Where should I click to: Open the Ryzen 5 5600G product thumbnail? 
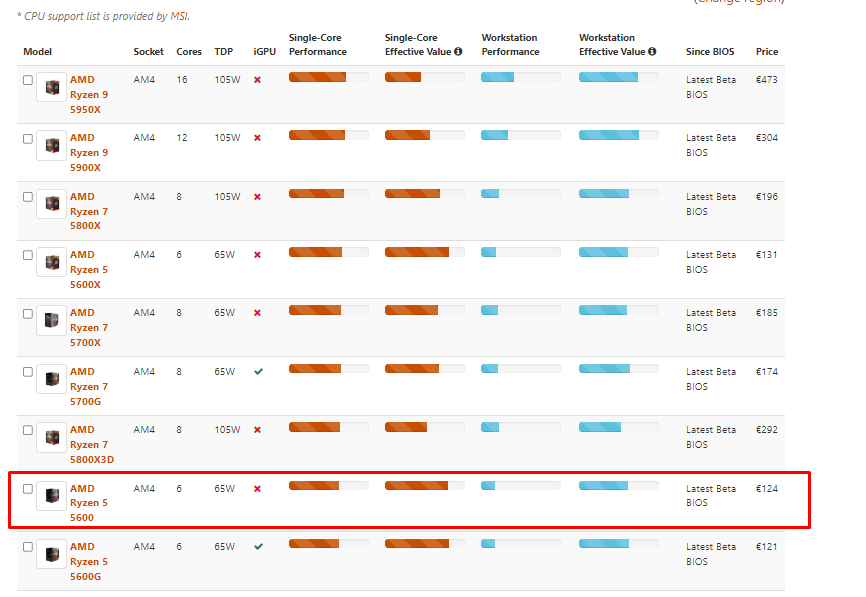[52, 554]
